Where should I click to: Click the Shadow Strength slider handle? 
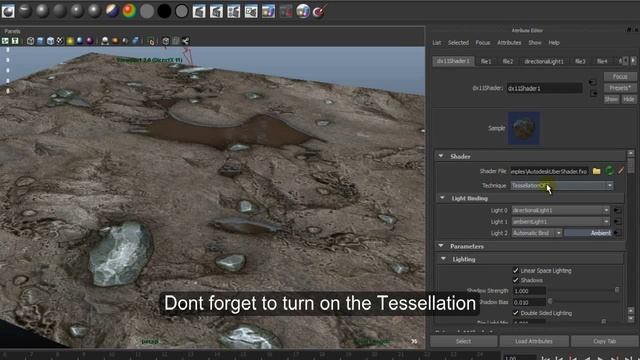(617, 290)
